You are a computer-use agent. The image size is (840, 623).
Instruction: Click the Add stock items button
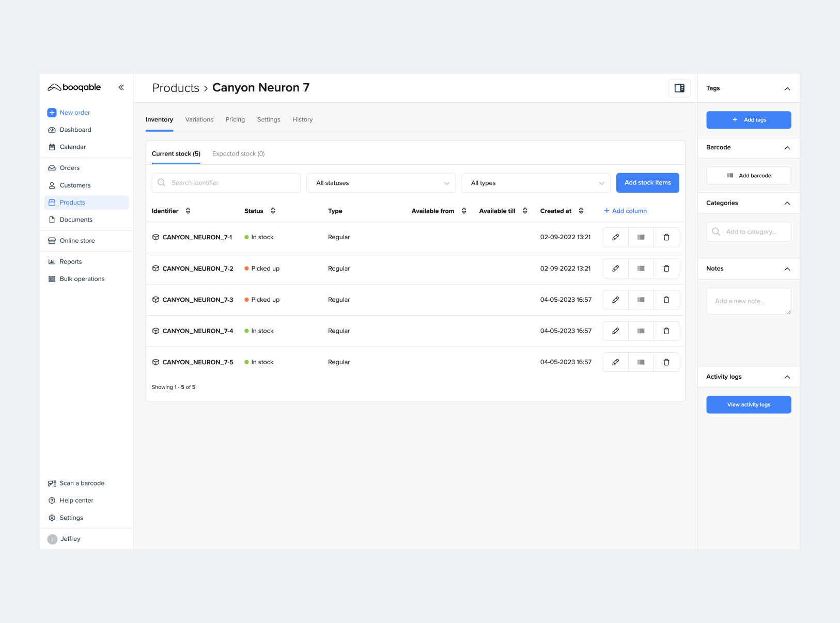point(647,182)
